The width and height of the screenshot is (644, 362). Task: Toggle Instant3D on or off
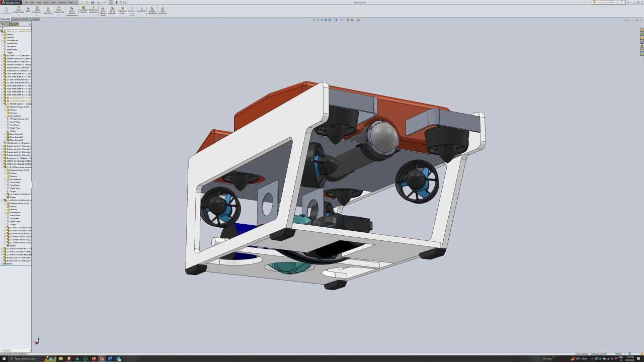click(x=140, y=9)
